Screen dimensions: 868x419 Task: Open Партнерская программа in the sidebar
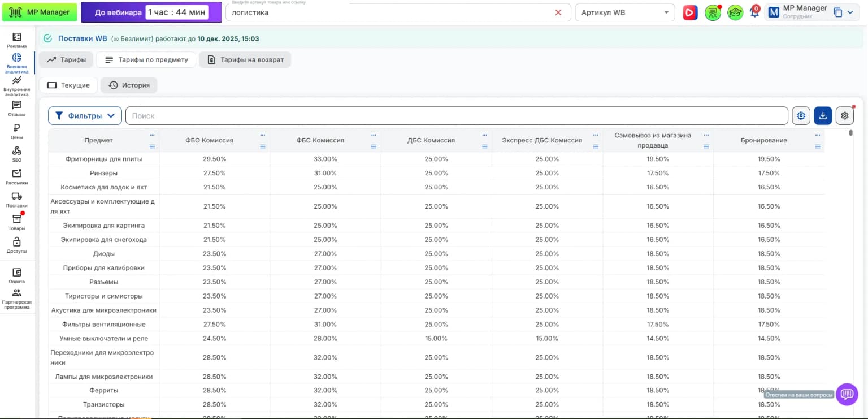(17, 299)
